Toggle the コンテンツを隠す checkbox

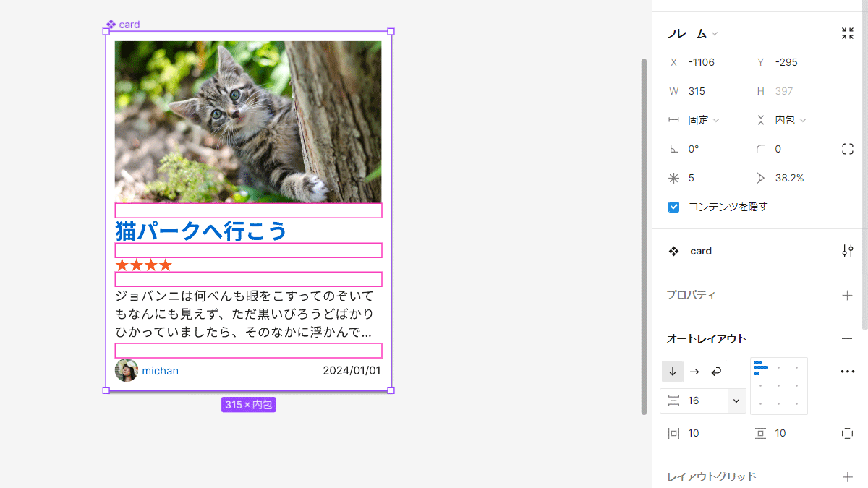pos(673,207)
